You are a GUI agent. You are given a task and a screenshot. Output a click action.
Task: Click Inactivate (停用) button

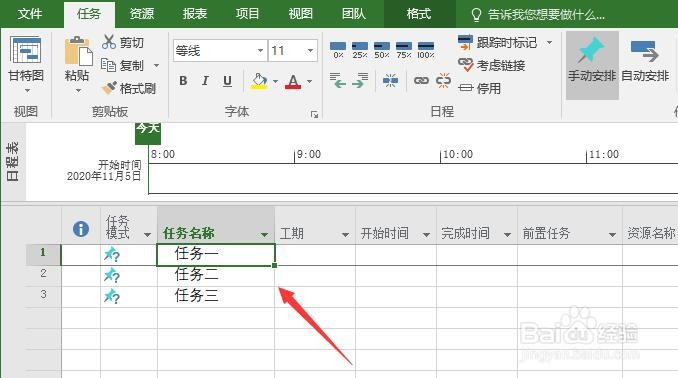(480, 88)
